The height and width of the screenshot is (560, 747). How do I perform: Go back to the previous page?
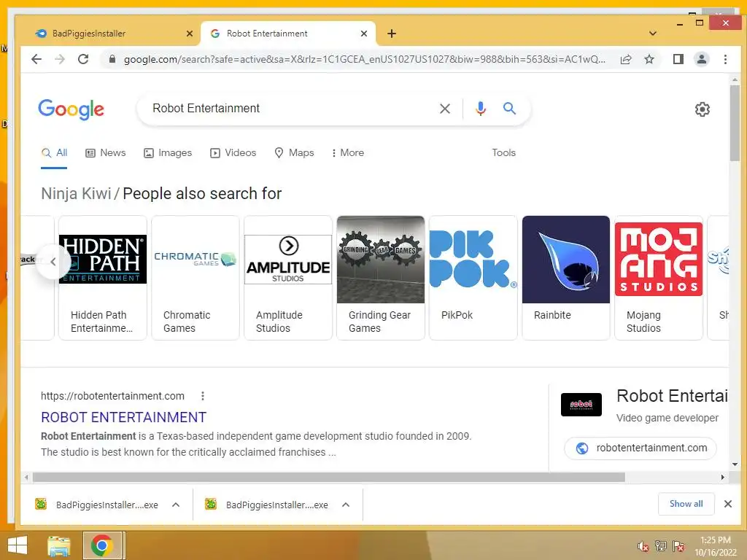coord(36,59)
